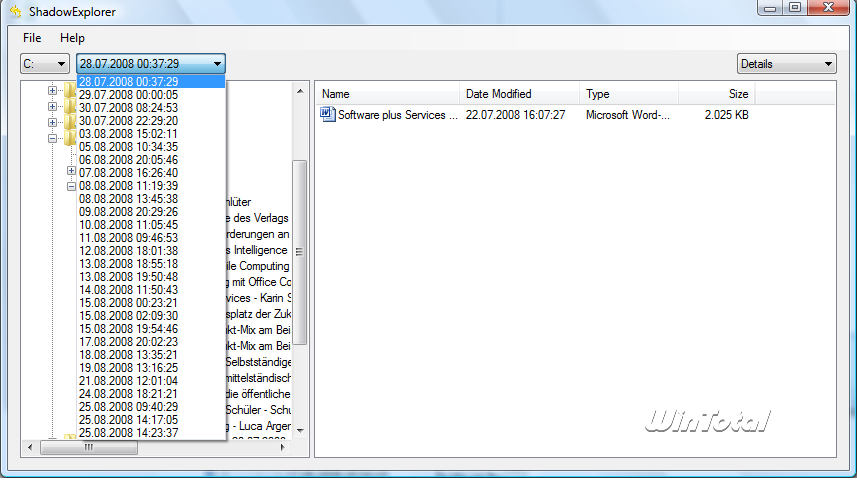Image resolution: width=857 pixels, height=480 pixels.
Task: Select snapshot 15.08.2008 19:54:46
Action: 151,329
